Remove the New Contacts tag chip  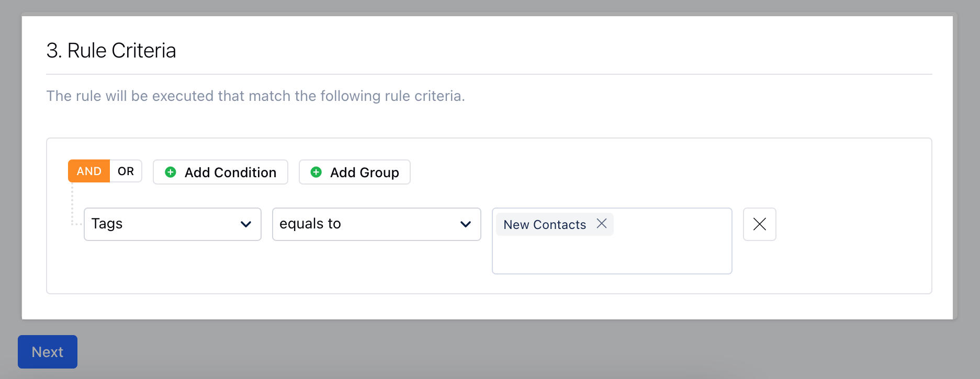click(602, 224)
